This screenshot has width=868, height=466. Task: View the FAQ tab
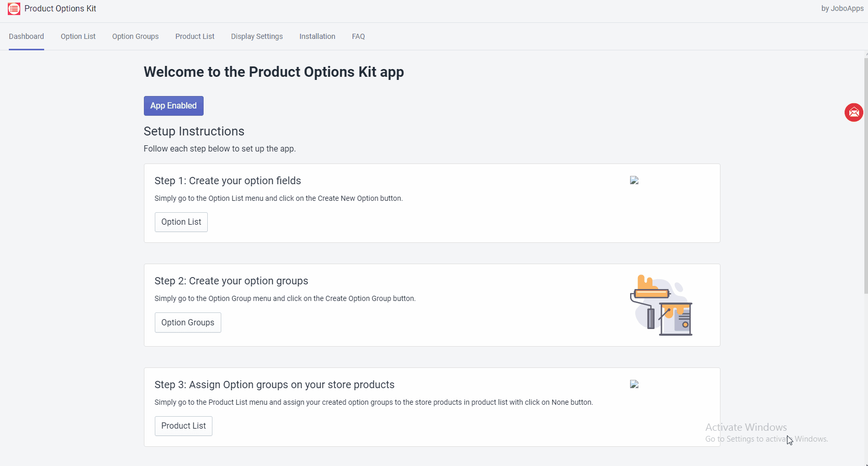(x=358, y=36)
